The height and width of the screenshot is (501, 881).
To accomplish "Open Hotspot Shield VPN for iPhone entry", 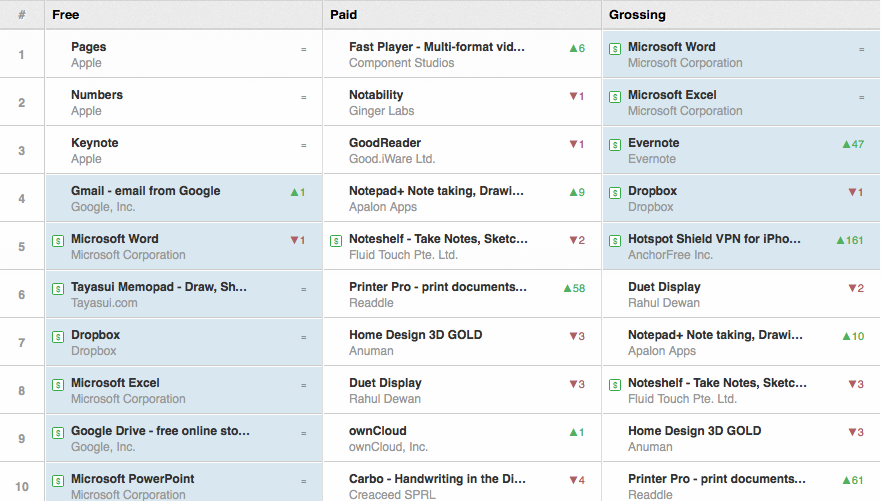I will pos(714,239).
